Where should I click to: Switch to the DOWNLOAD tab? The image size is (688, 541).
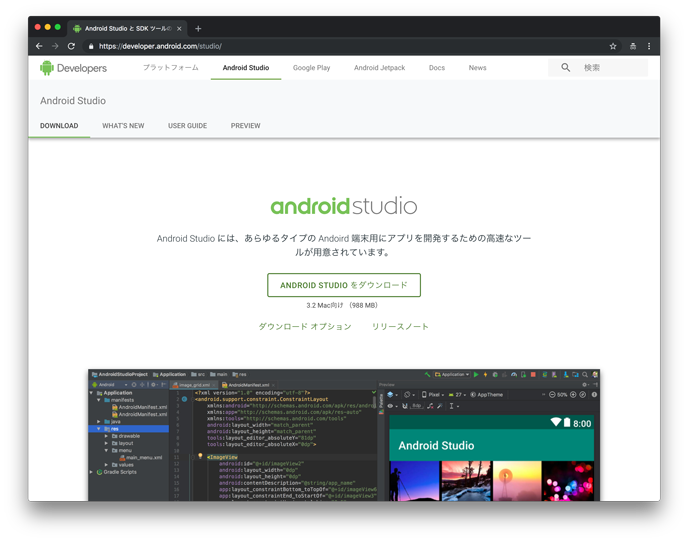pyautogui.click(x=59, y=125)
